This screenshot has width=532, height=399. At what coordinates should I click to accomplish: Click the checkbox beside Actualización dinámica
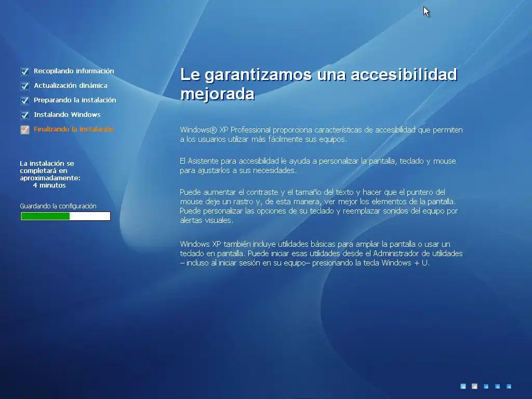[x=25, y=86]
